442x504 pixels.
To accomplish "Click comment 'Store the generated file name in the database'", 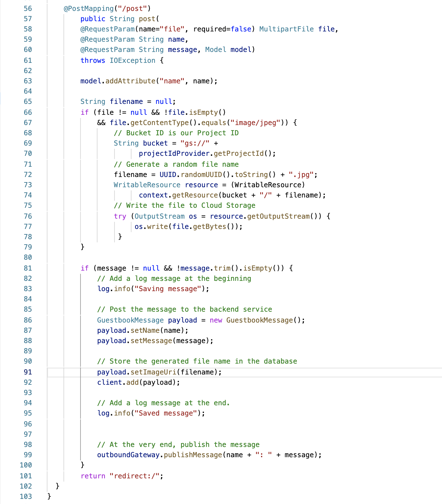I will pos(197,361).
